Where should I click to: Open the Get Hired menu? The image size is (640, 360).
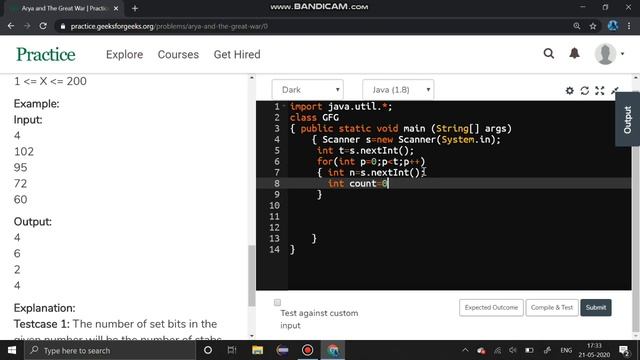[237, 54]
